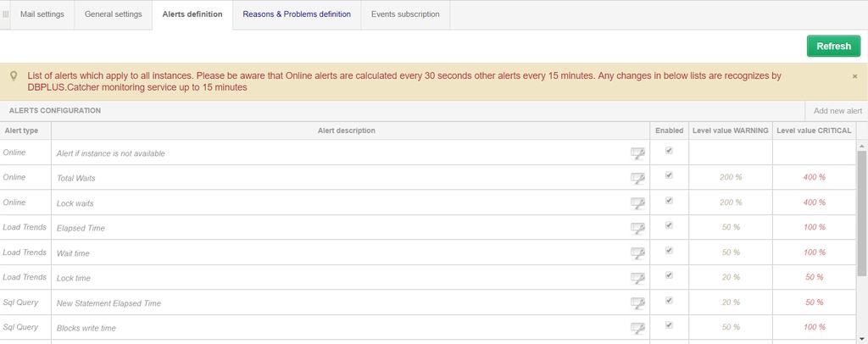Click CRITICAL value 50 % for Lock time
This screenshot has height=344, width=868.
[815, 277]
